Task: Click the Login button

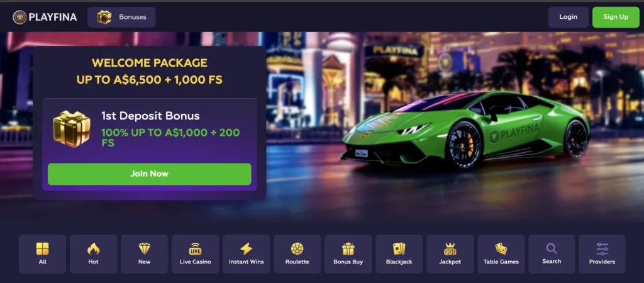Action: (x=568, y=17)
